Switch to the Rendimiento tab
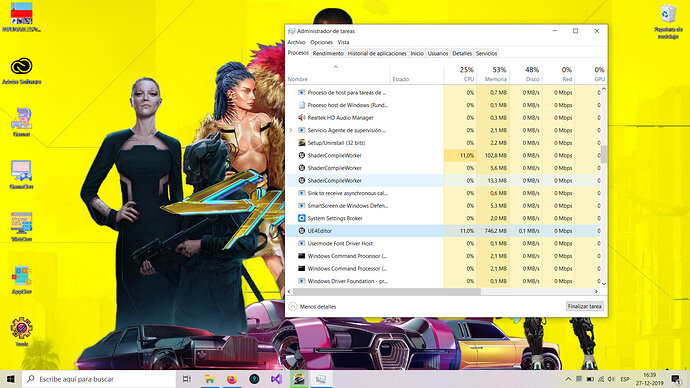The width and height of the screenshot is (690, 388). click(x=328, y=53)
